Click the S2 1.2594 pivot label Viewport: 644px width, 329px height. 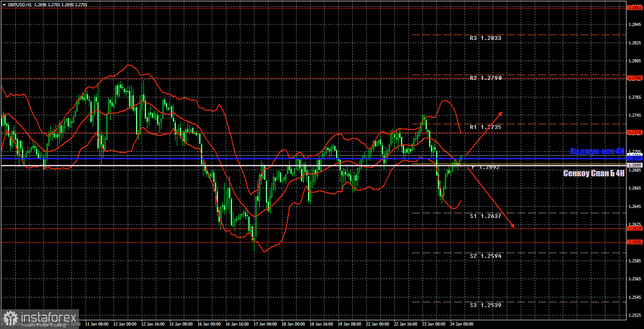485,256
